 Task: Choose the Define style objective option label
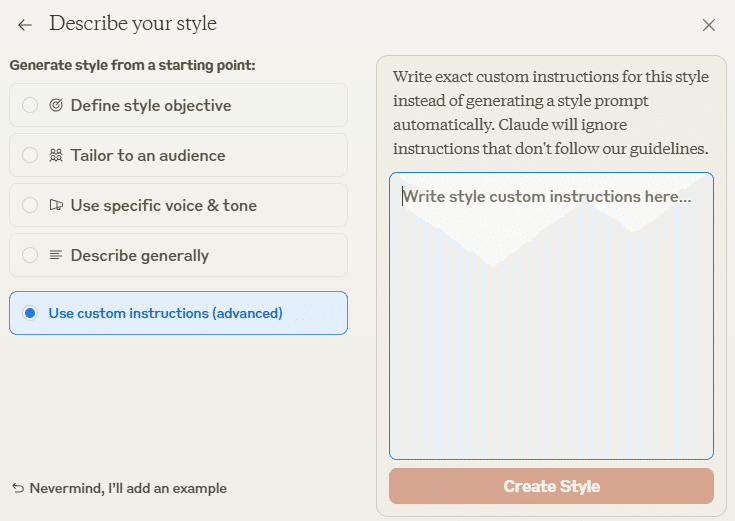[x=151, y=106]
